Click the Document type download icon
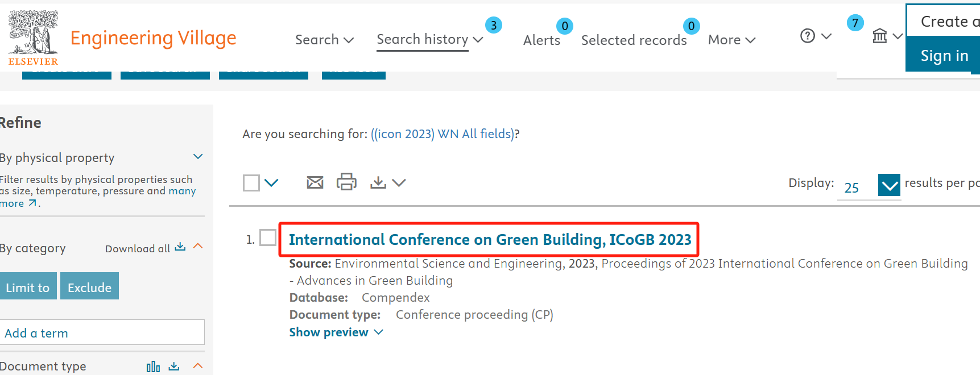This screenshot has width=980, height=375. pyautogui.click(x=174, y=366)
